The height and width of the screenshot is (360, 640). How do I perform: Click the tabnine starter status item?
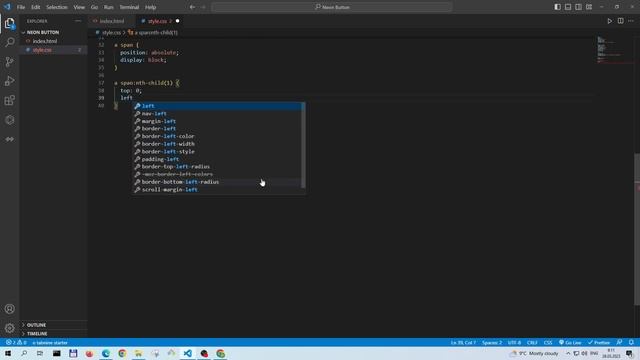[50, 342]
